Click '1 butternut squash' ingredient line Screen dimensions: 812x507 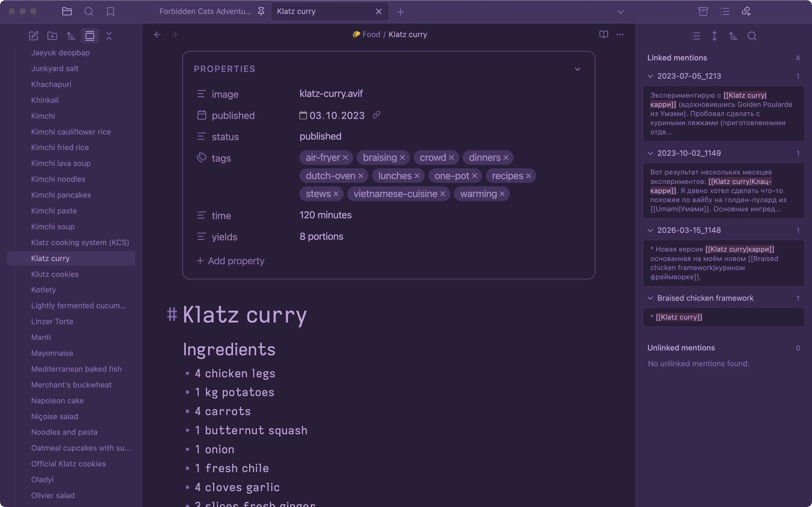click(x=251, y=430)
